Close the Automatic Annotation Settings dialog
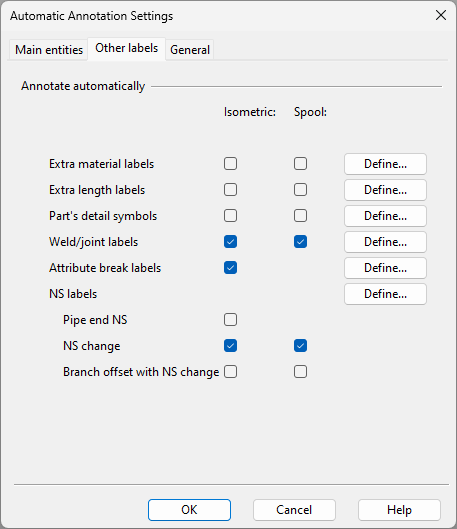 point(441,15)
